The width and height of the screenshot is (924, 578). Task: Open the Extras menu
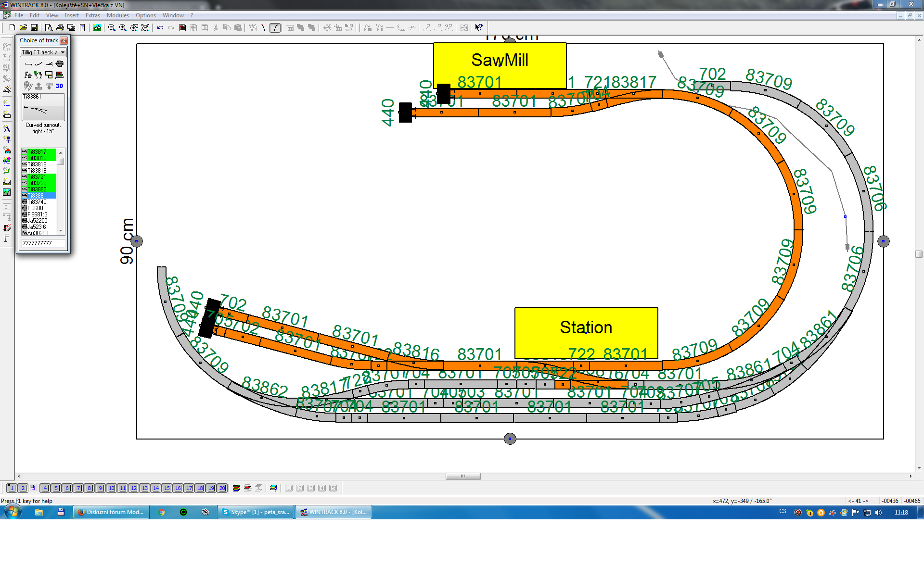coord(92,15)
